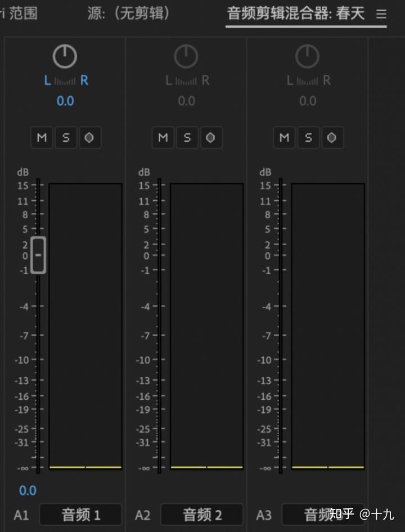Screen dimensions: 405x532
Task: Click keyframe write button on track A3
Action: click(x=332, y=138)
